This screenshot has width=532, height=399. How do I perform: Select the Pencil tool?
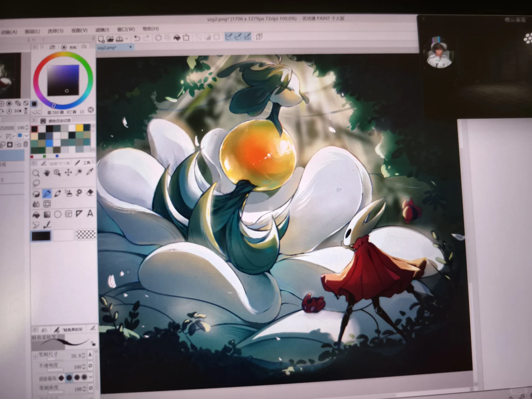(58, 193)
